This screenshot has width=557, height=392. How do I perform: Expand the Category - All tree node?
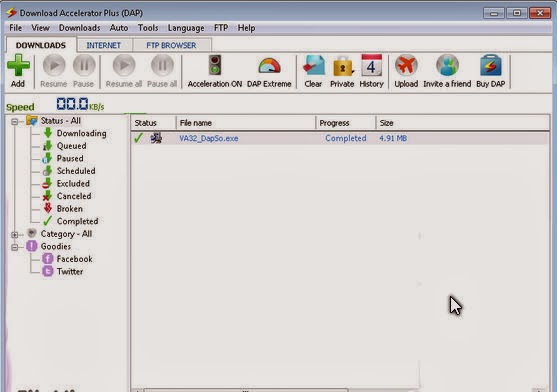click(x=15, y=235)
